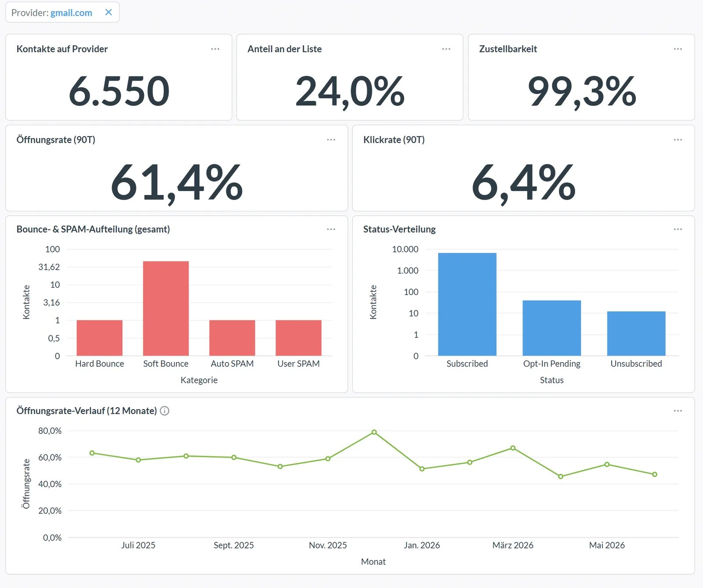
Task: Click the Mai 2026 data point
Action: (607, 464)
